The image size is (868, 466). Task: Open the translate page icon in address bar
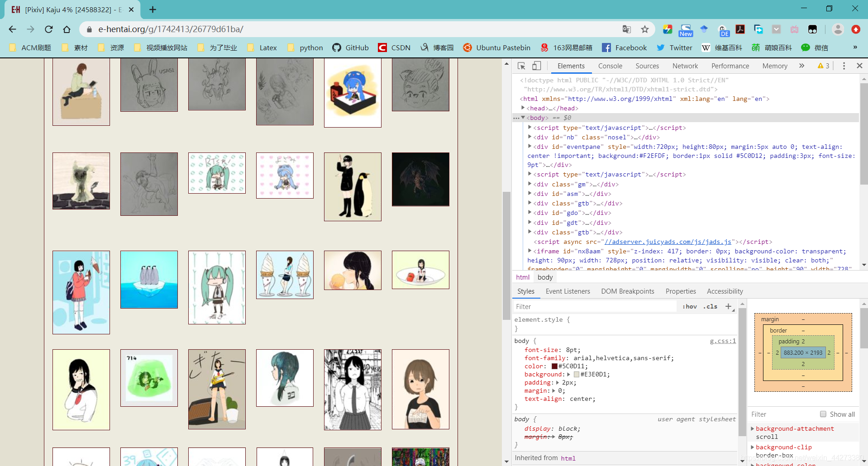point(627,29)
